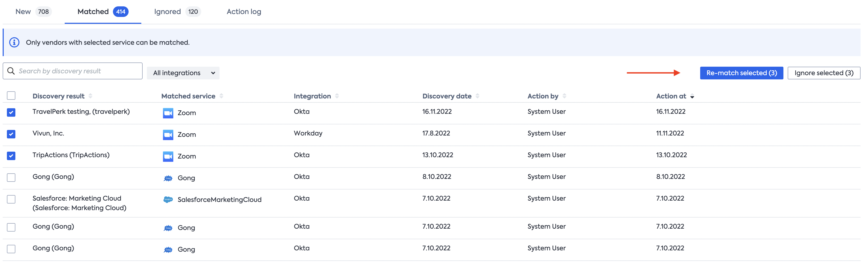Select 'TripActions (TripActions)' discovery result
Screen dimensions: 868x262
[71, 155]
